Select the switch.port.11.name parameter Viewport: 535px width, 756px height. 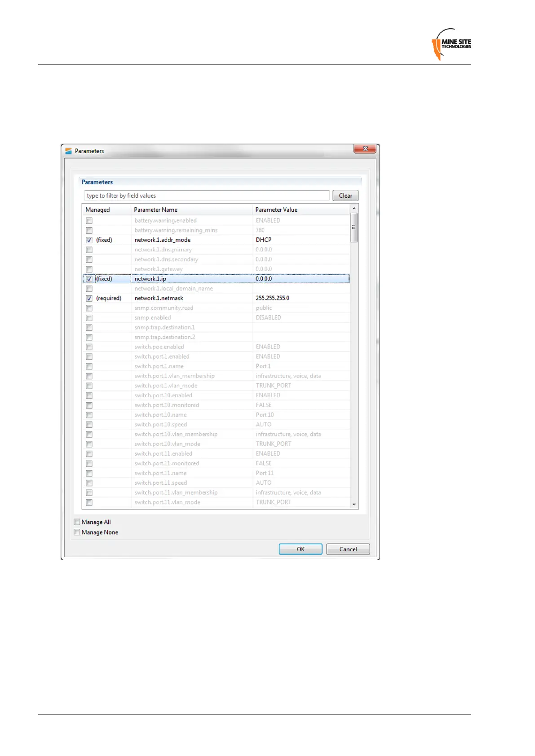[x=160, y=473]
